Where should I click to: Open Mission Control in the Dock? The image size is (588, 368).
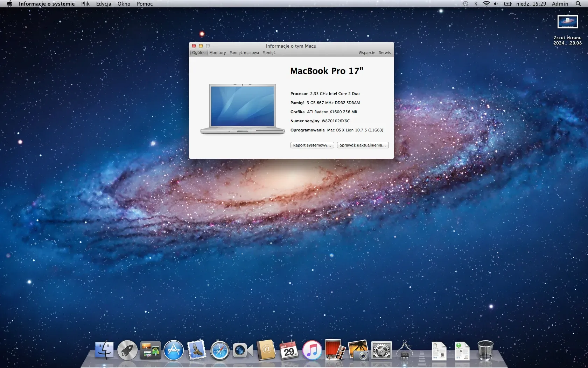tap(150, 350)
